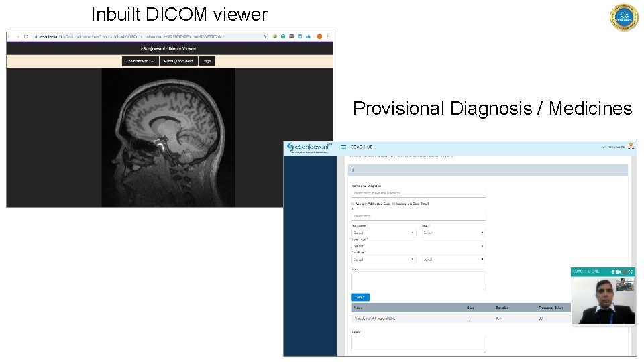Go back in the Dicom Viewer browser
The height and width of the screenshot is (362, 644).
10,36
